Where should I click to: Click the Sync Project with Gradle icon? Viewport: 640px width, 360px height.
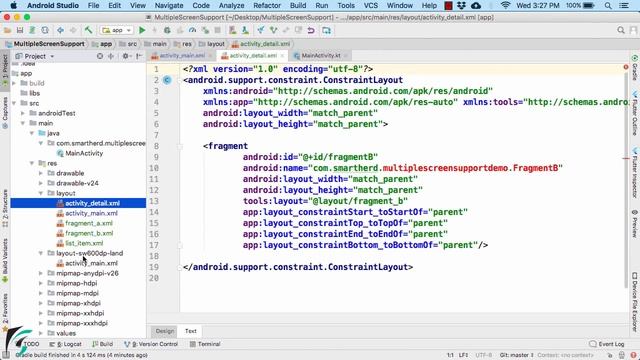326,30
